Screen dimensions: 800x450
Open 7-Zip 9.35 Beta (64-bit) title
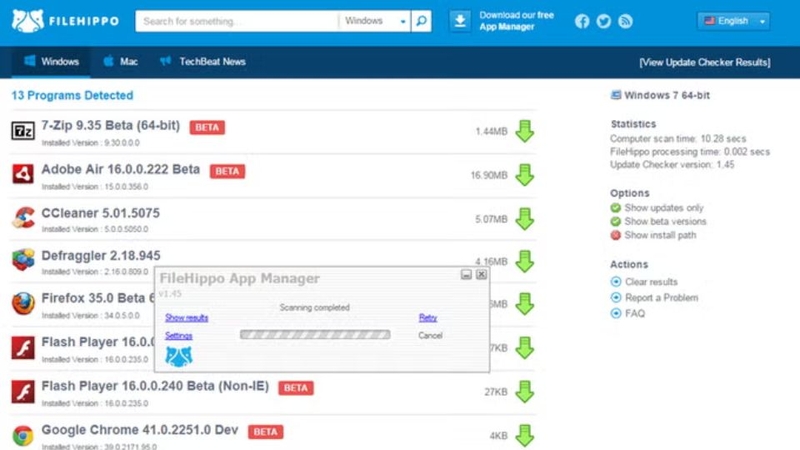(111, 126)
